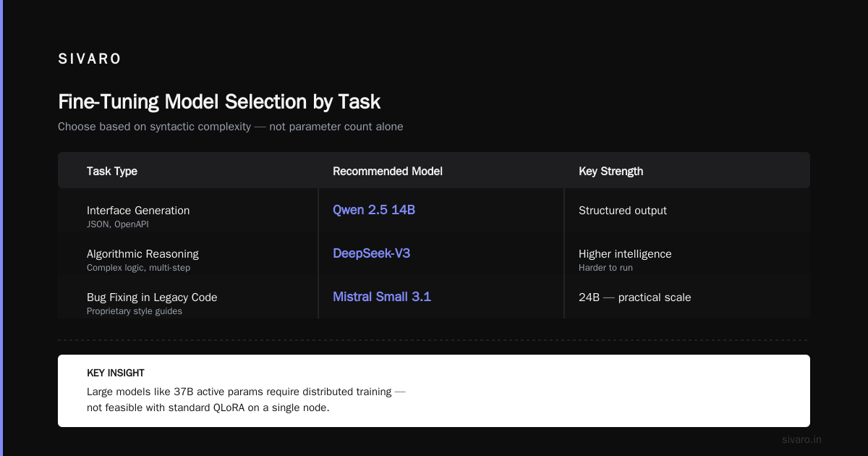Screen dimensions: 868x456
Task: Click the SIVARO logo text
Action: (90, 59)
